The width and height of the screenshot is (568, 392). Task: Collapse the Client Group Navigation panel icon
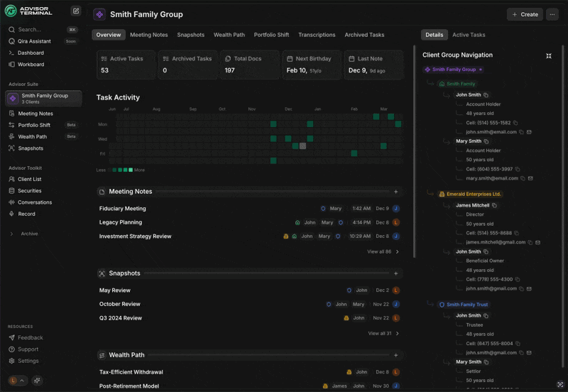pyautogui.click(x=549, y=56)
